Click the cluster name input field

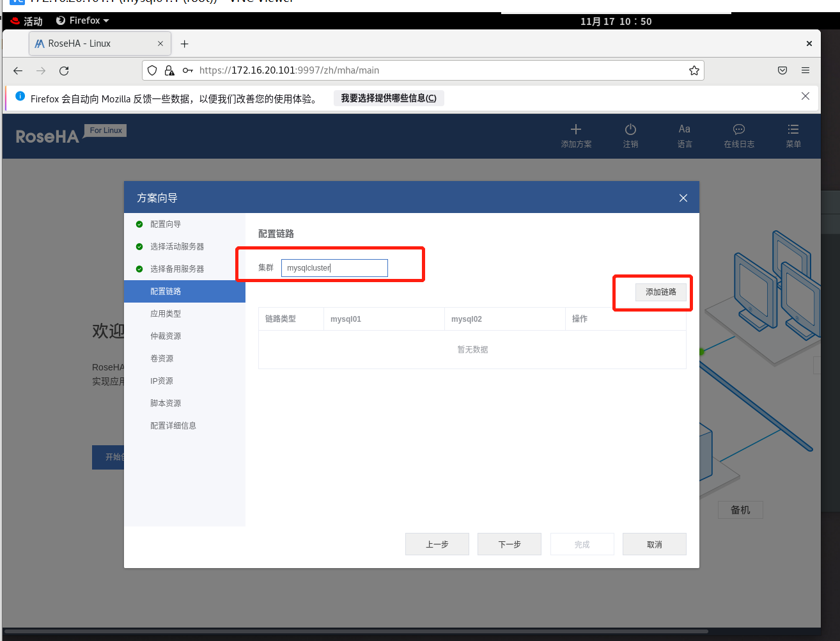point(334,268)
